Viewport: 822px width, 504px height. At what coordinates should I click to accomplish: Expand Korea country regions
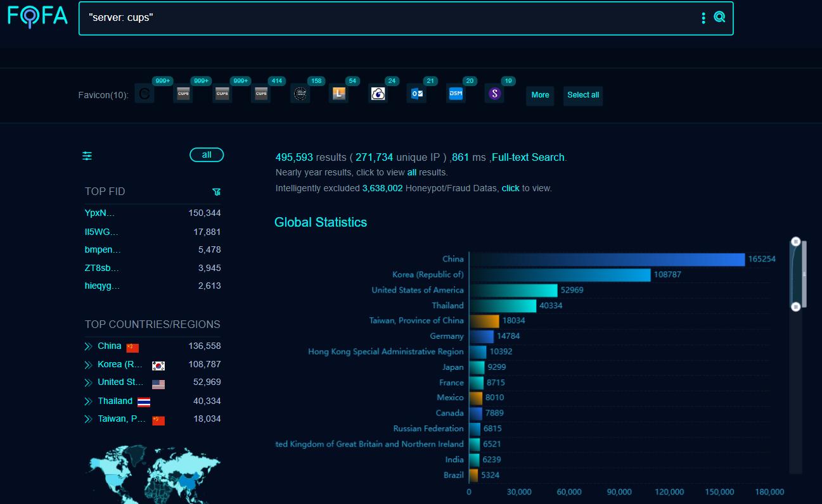(x=88, y=365)
